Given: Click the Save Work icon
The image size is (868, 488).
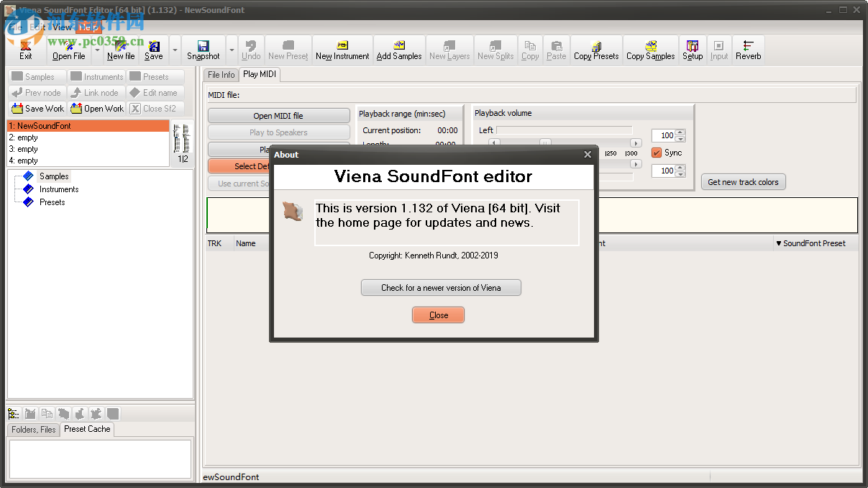Looking at the screenshot, I should (37, 108).
